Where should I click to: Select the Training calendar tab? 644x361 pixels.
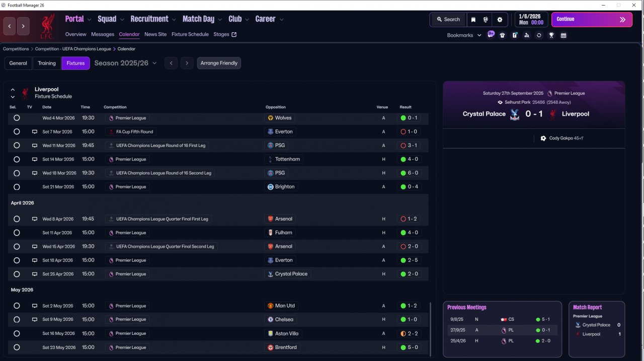point(47,63)
